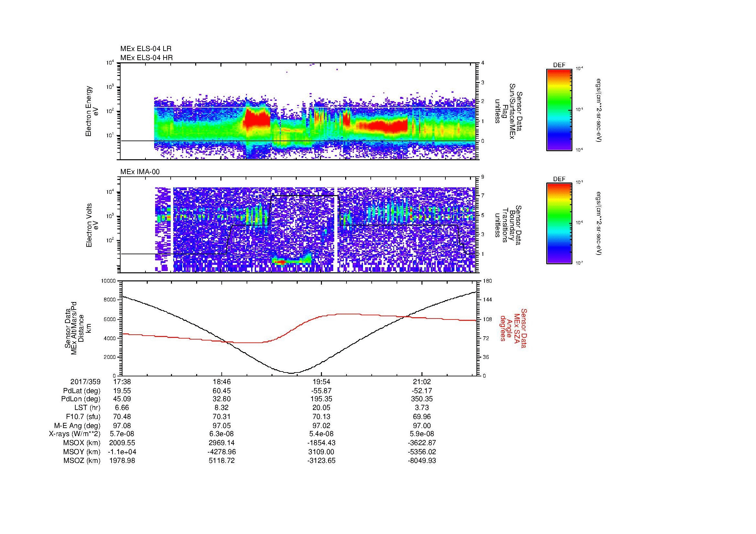Click the time tick label '21:02'
Image resolution: width=756 pixels, height=534 pixels.
tap(421, 382)
